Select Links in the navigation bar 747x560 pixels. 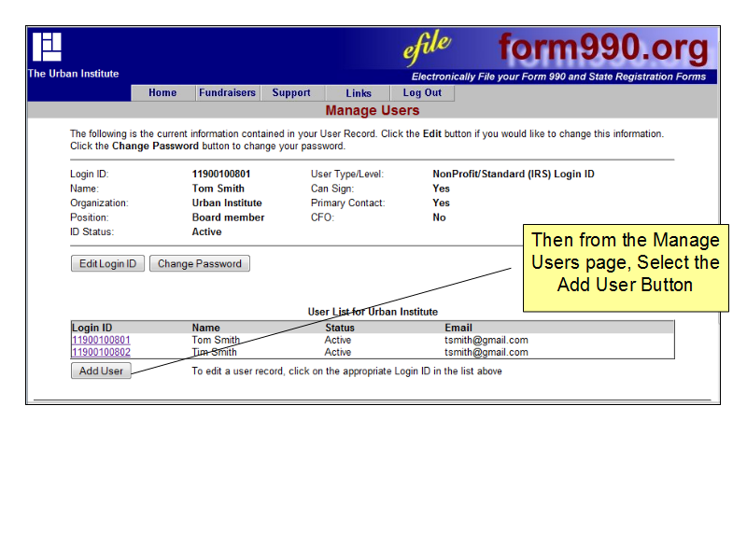(x=359, y=93)
